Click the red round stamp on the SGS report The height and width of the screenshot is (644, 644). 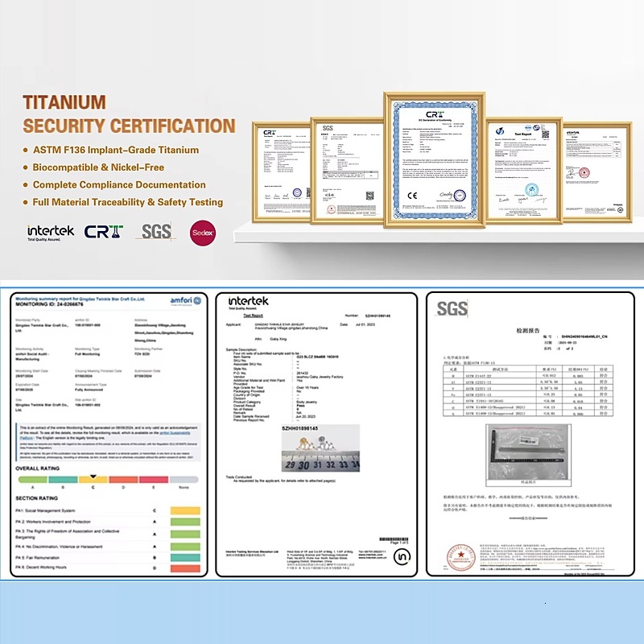pyautogui.click(x=460, y=556)
